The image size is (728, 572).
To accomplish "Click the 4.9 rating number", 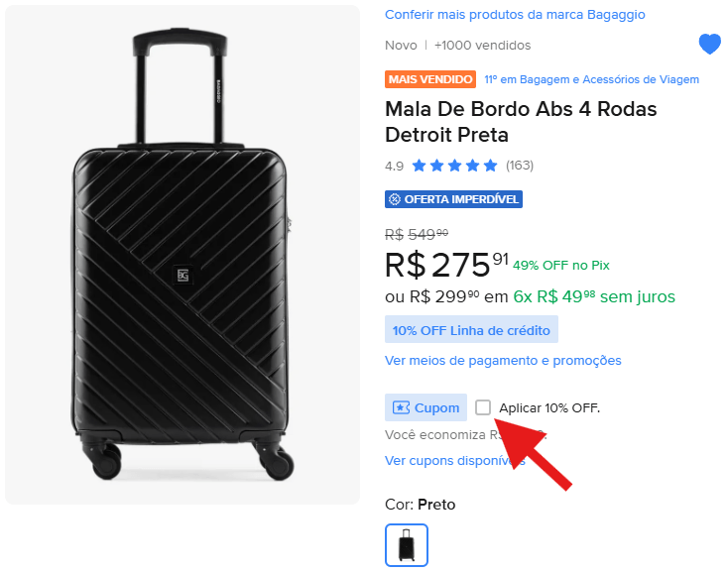I will 394,166.
